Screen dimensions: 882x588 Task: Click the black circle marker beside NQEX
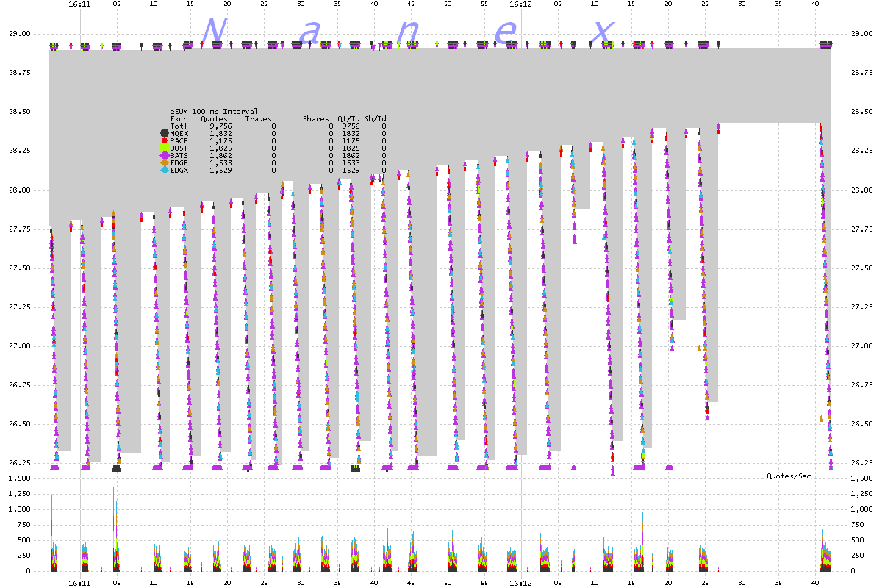[x=165, y=133]
